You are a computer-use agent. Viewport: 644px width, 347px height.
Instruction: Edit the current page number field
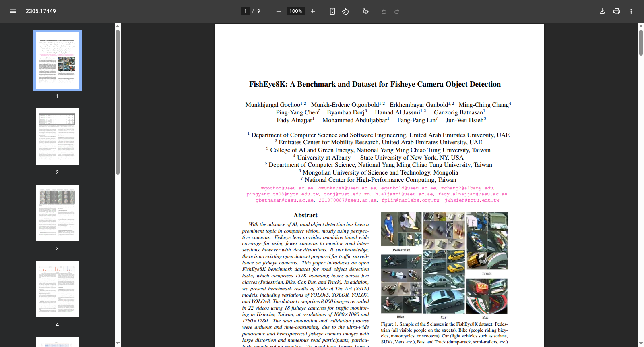(x=245, y=11)
